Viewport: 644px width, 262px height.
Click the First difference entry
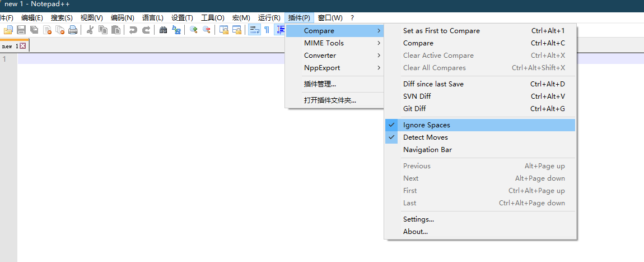[x=480, y=191]
